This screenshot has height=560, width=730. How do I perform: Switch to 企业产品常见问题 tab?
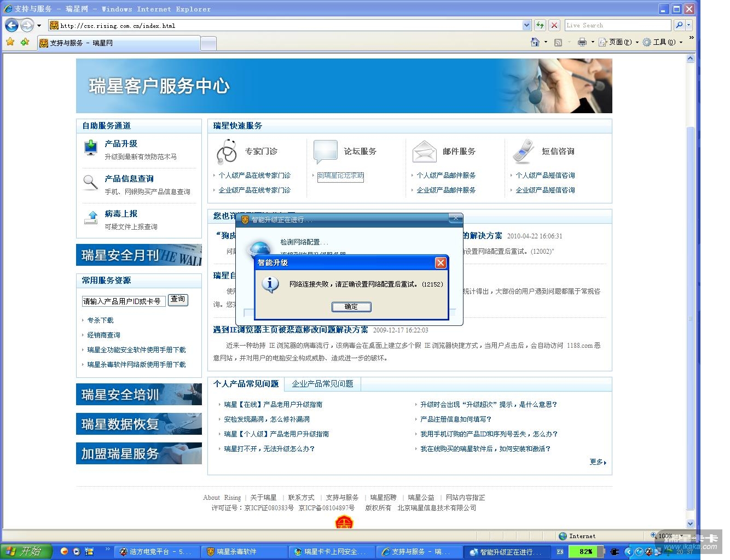click(322, 384)
